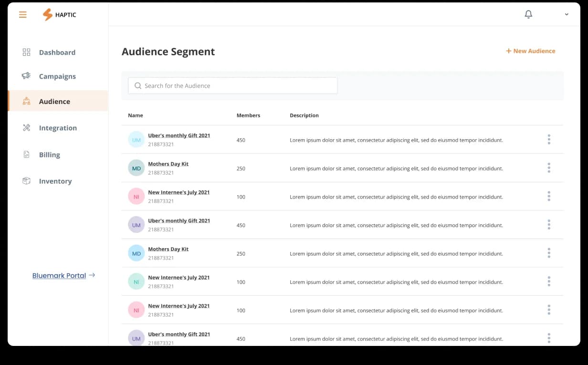Click the Description column header
The height and width of the screenshot is (365, 588).
pos(304,115)
